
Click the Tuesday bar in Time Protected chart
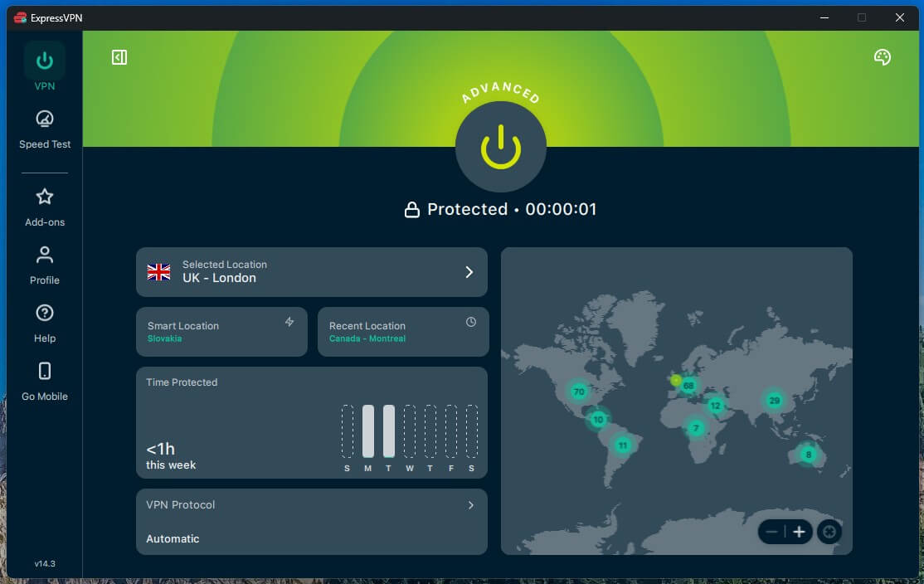coord(389,431)
